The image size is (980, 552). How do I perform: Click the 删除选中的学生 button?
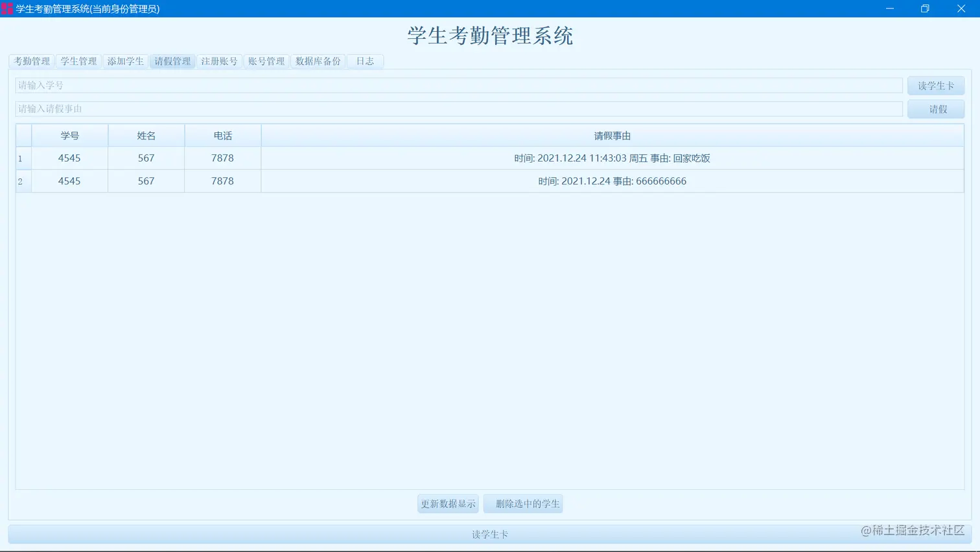pos(523,504)
